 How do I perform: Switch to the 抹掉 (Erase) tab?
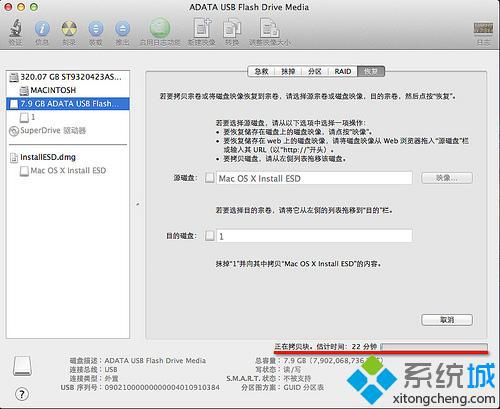288,71
